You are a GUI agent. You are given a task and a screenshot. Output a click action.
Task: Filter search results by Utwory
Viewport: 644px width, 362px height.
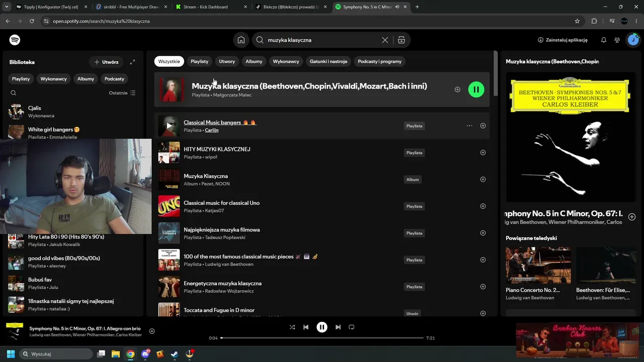coord(227,61)
